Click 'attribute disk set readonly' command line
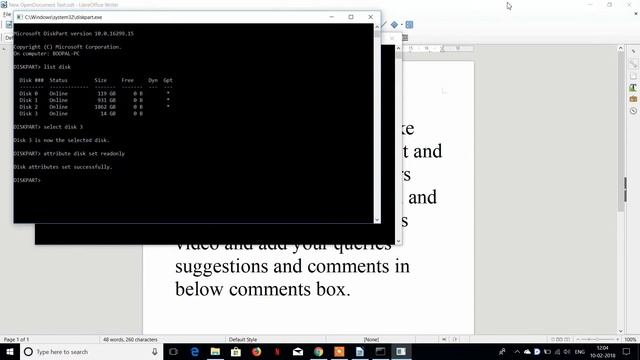 [x=84, y=153]
